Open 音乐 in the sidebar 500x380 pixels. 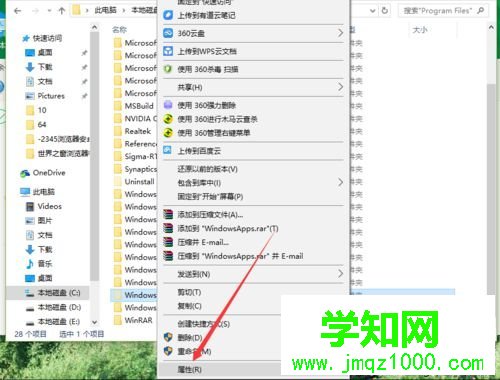[44, 264]
